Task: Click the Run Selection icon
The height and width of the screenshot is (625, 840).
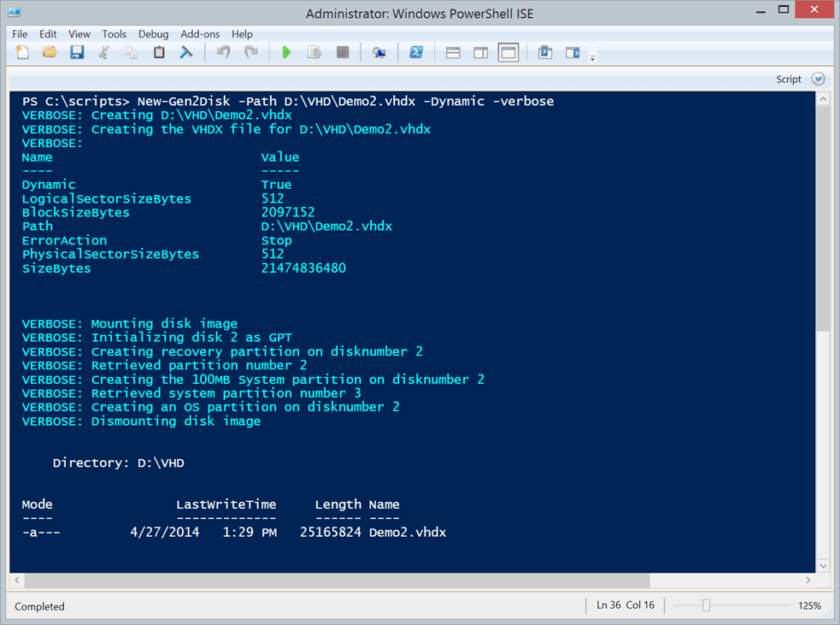Action: (314, 52)
